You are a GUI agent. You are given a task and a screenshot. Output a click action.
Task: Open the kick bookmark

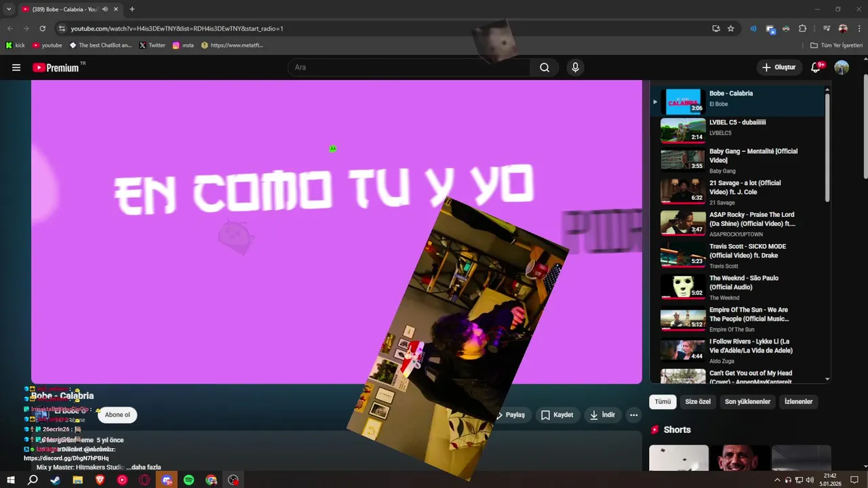click(15, 45)
